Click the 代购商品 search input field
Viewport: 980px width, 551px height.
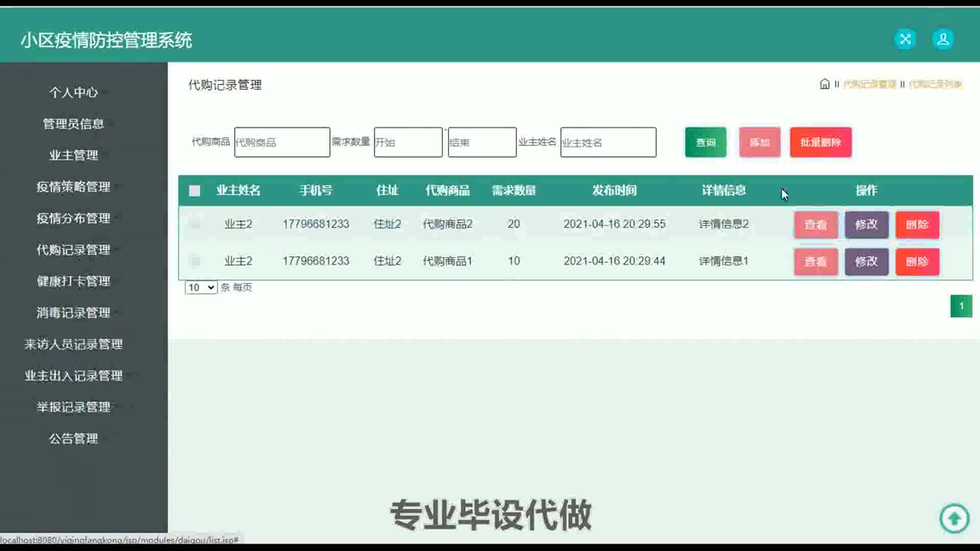282,142
